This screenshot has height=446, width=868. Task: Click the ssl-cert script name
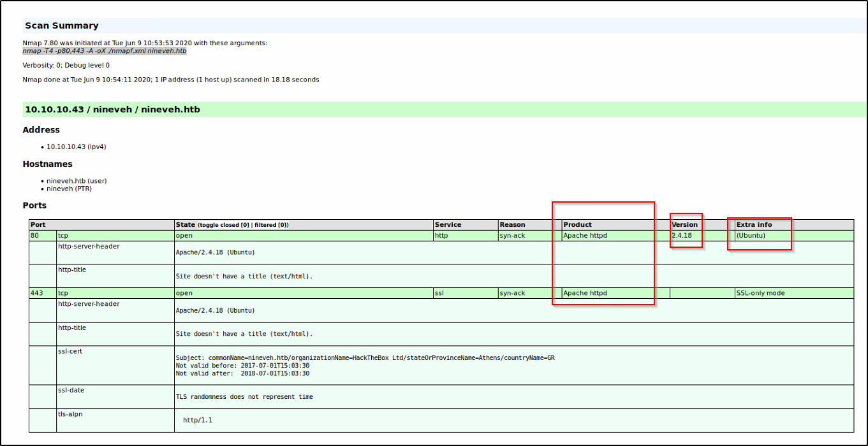[70, 351]
